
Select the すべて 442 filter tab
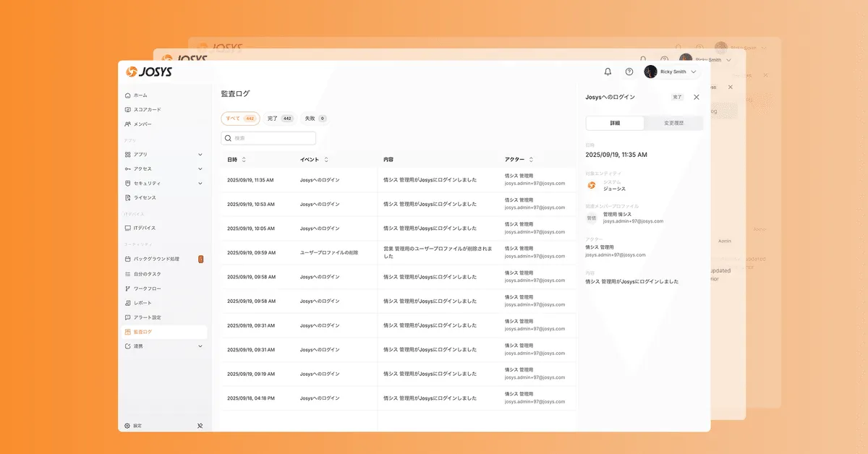click(x=240, y=119)
